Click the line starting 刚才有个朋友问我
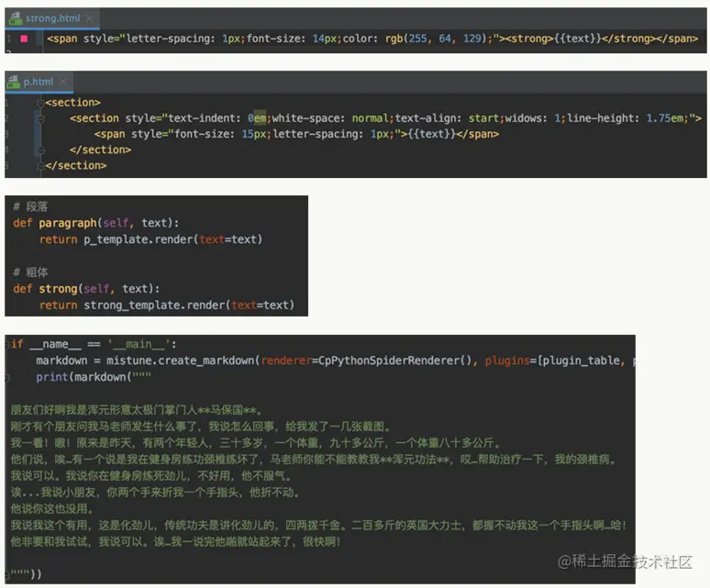 coord(201,427)
